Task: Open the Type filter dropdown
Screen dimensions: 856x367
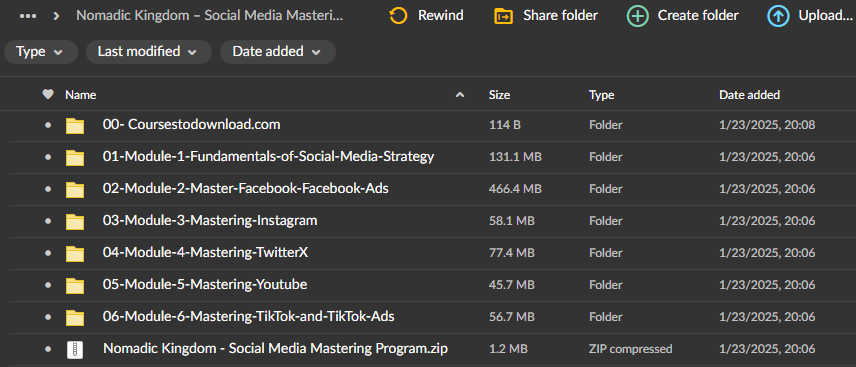Action: (x=41, y=52)
